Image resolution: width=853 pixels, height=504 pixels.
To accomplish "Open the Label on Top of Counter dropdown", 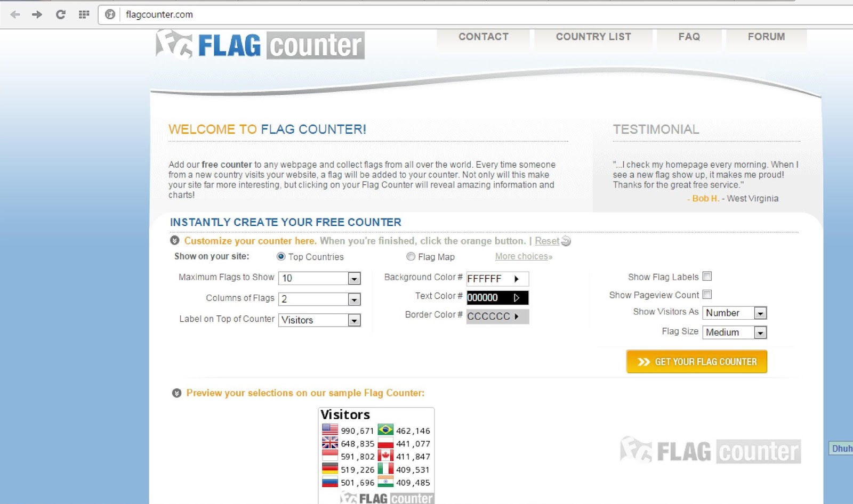I will pos(320,320).
